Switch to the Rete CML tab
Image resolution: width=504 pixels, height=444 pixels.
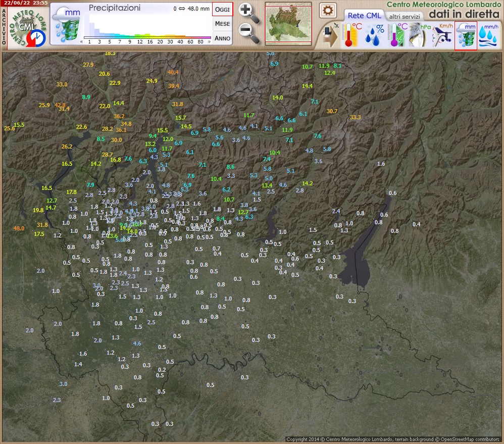364,16
